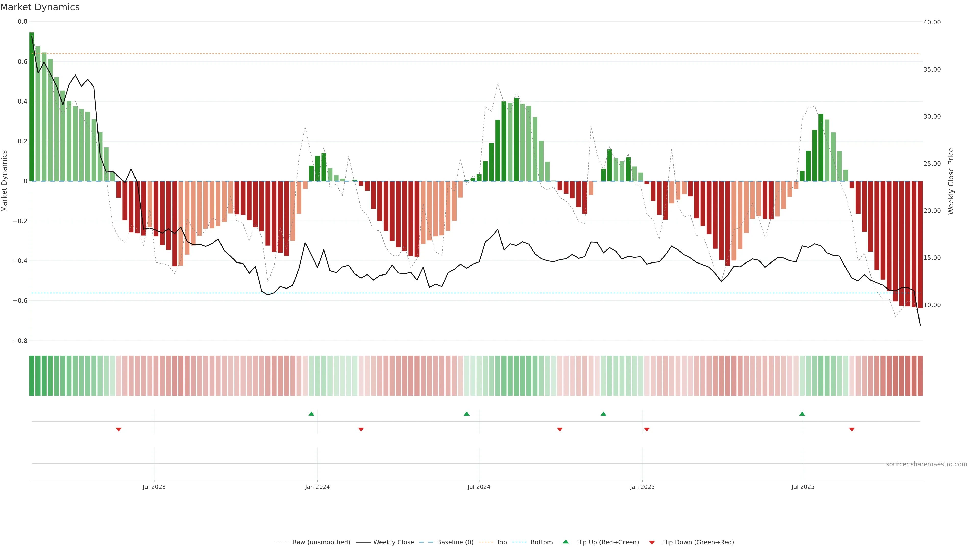
Task: Click the green Flip Up marker nearest Jul 2025
Action: pos(802,414)
